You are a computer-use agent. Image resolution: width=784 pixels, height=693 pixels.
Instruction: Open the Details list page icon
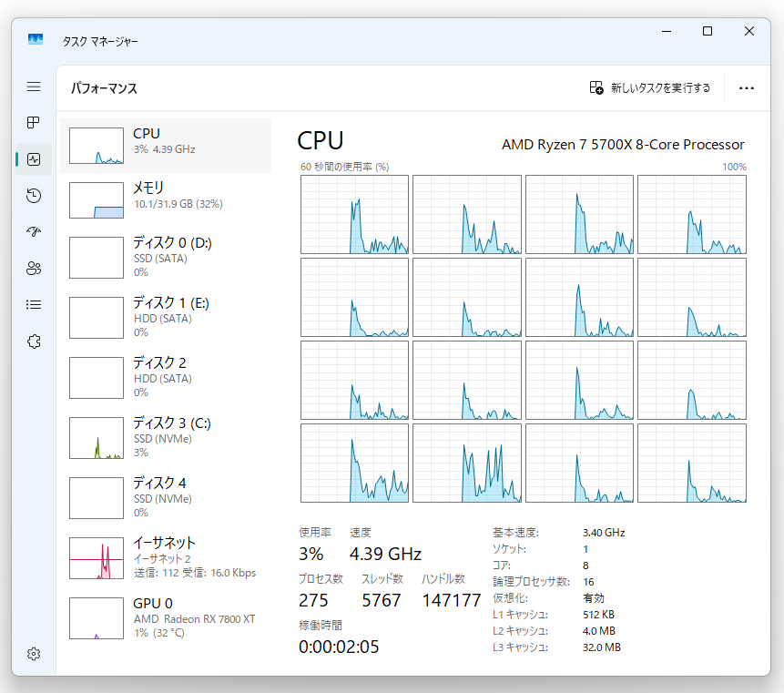(34, 304)
